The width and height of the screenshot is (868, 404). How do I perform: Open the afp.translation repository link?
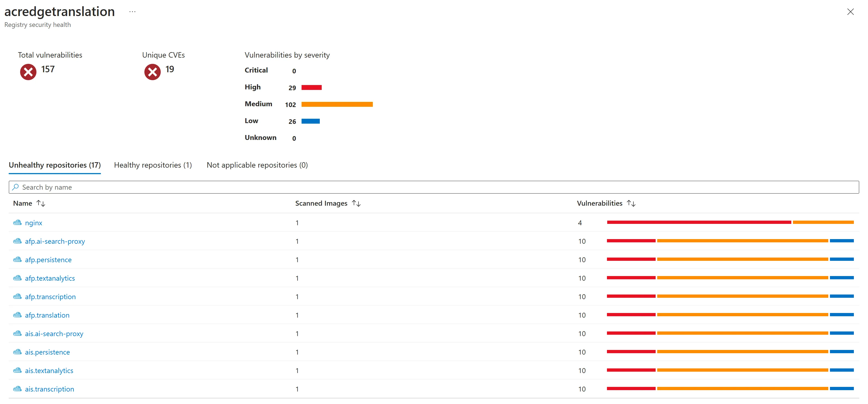click(47, 315)
